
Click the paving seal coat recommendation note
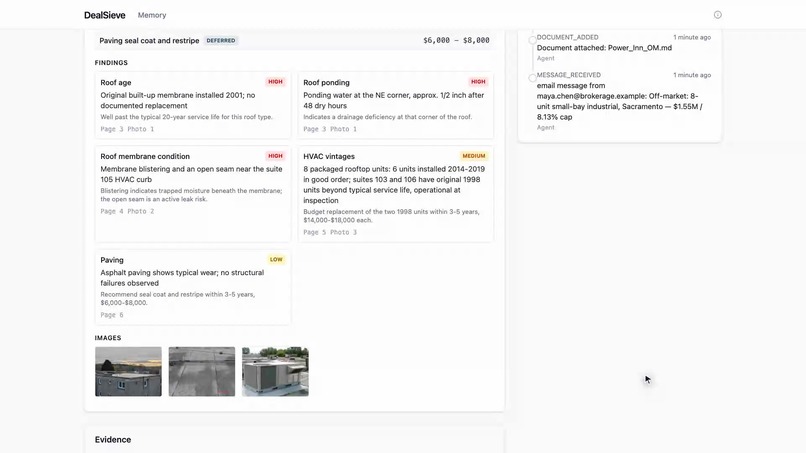point(178,299)
